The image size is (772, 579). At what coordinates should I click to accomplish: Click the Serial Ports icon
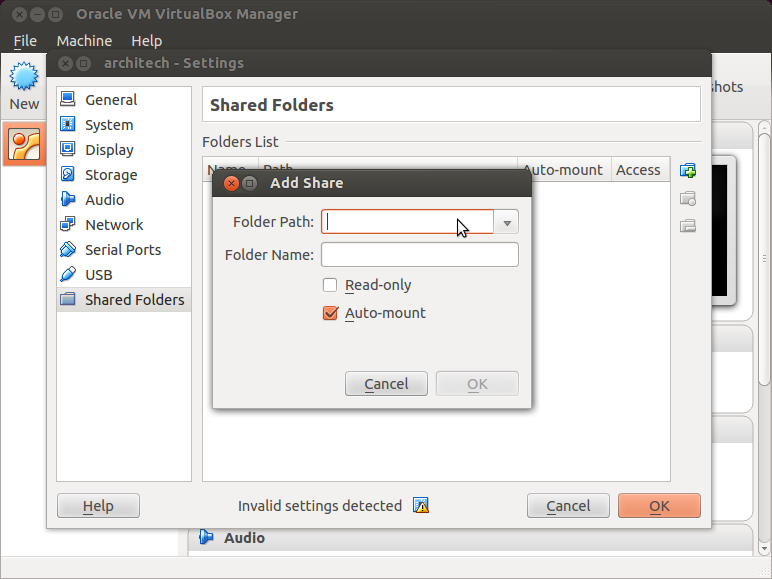point(68,249)
